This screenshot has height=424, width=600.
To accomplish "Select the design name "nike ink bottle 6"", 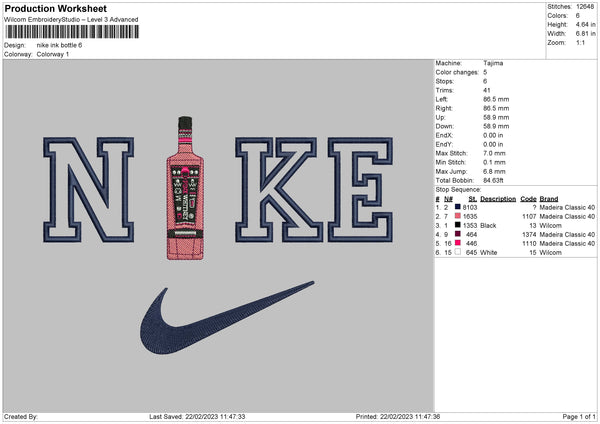I will point(59,45).
